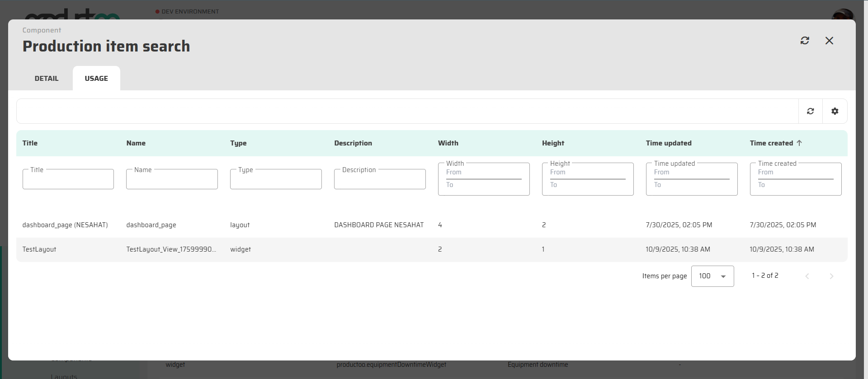Reload the usage table data
This screenshot has width=868, height=379.
click(x=810, y=111)
